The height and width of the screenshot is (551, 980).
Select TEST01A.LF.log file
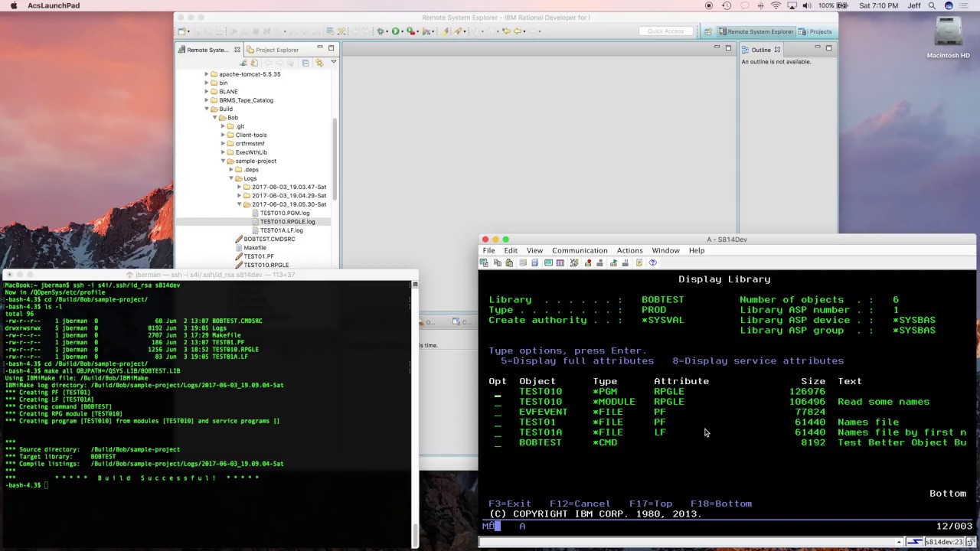281,230
